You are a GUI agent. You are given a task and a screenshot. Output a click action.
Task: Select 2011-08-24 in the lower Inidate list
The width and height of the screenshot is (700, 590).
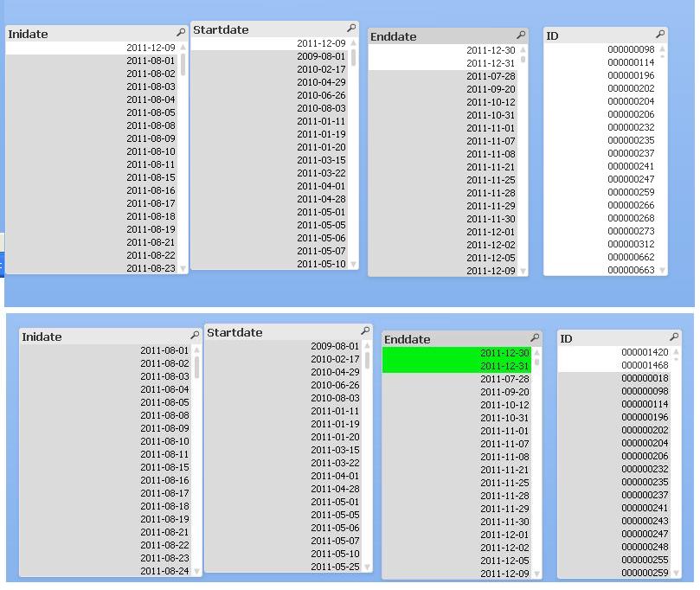106,571
